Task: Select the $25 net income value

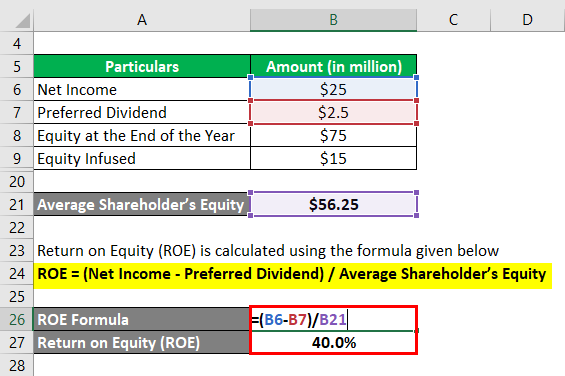Action: coord(333,90)
